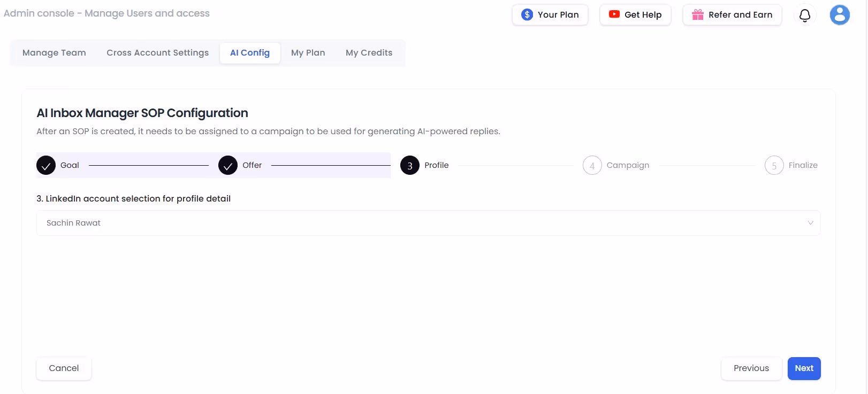Click the step 4 Campaign circle
The image size is (868, 394).
click(x=592, y=165)
